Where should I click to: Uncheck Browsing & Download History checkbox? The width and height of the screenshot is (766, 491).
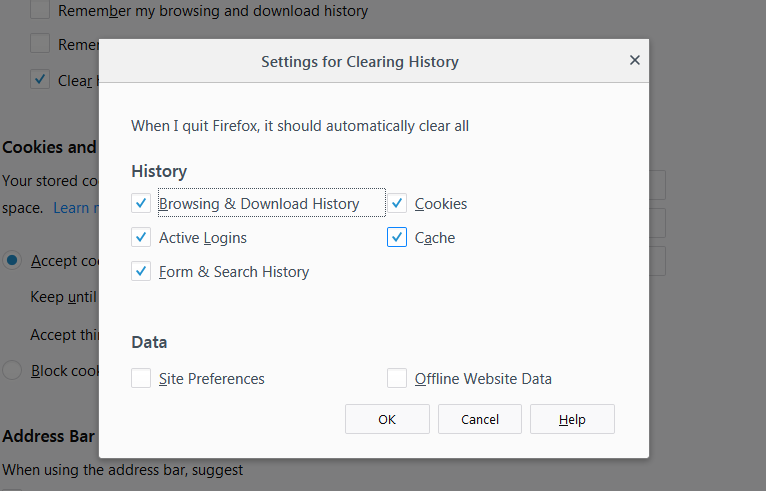141,203
